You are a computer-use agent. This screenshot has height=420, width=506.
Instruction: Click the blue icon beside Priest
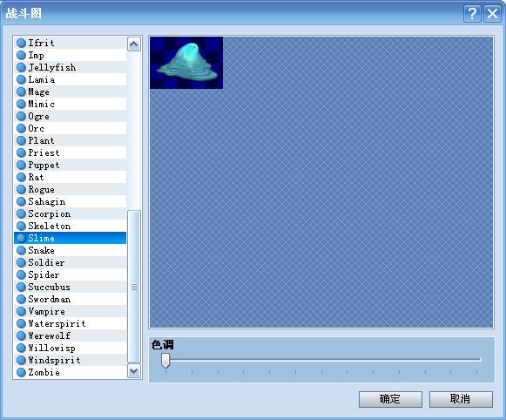[x=21, y=152]
